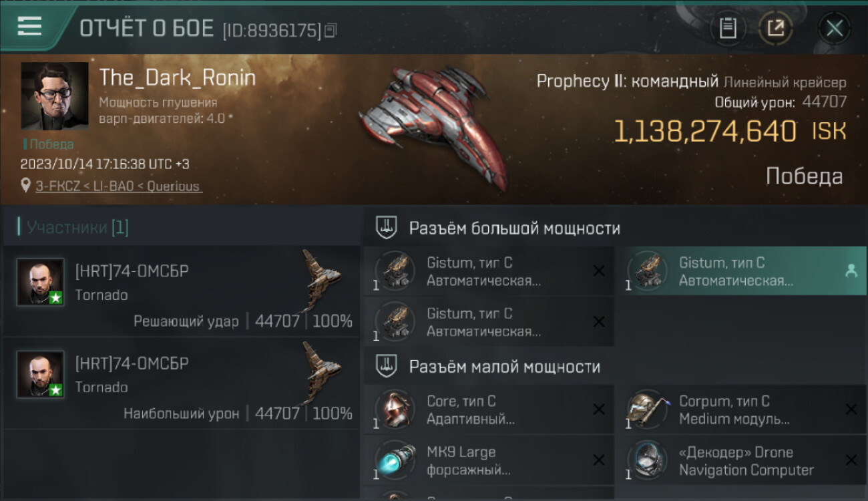Image resolution: width=868 pixels, height=501 pixels.
Task: Click X on first Gistum autocannon module
Action: point(599,271)
